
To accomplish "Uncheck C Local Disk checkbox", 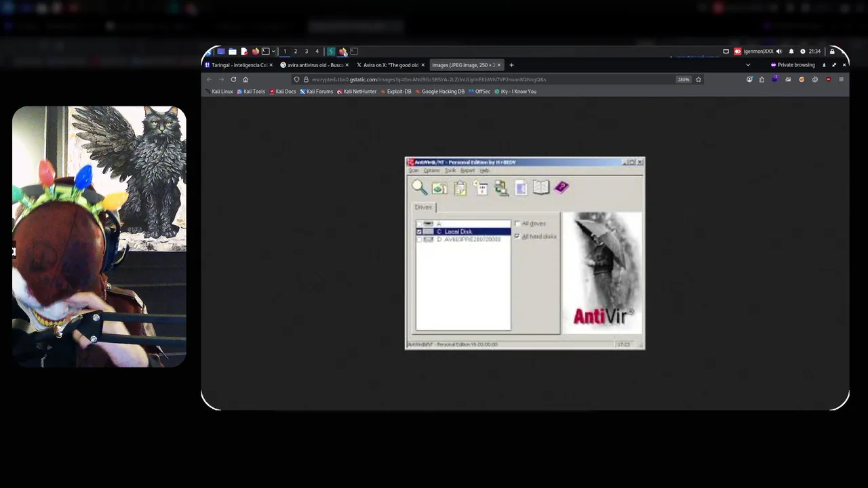I will pos(419,232).
